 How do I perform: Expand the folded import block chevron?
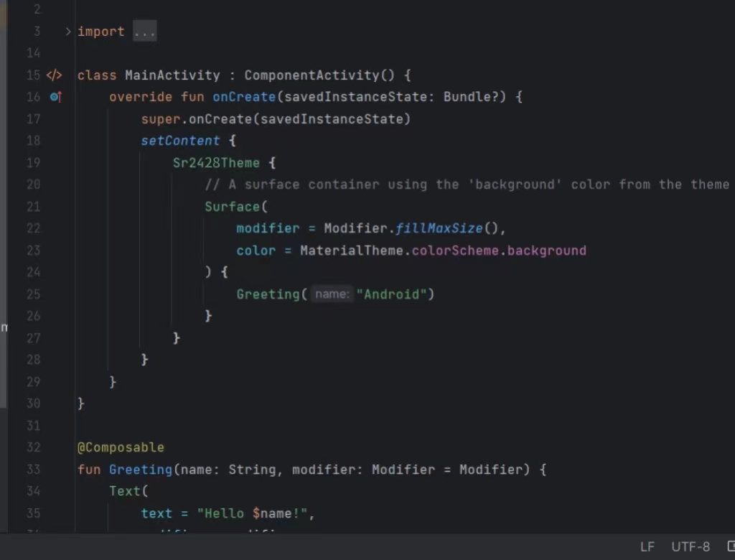[x=68, y=32]
